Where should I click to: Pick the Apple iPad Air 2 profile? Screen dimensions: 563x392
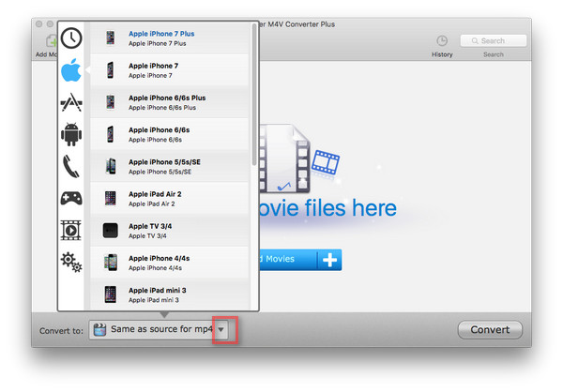169,199
